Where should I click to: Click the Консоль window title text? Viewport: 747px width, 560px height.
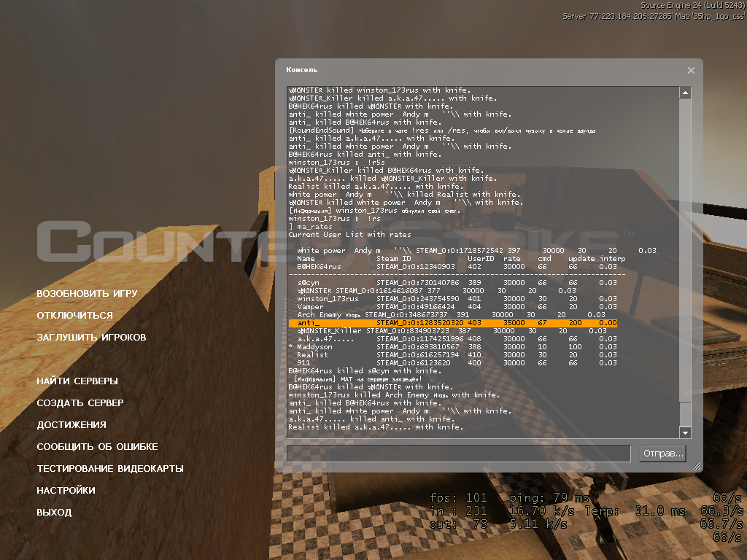click(x=301, y=69)
